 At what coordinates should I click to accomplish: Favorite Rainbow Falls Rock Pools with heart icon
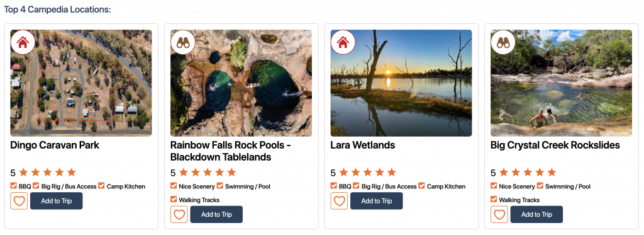point(179,214)
